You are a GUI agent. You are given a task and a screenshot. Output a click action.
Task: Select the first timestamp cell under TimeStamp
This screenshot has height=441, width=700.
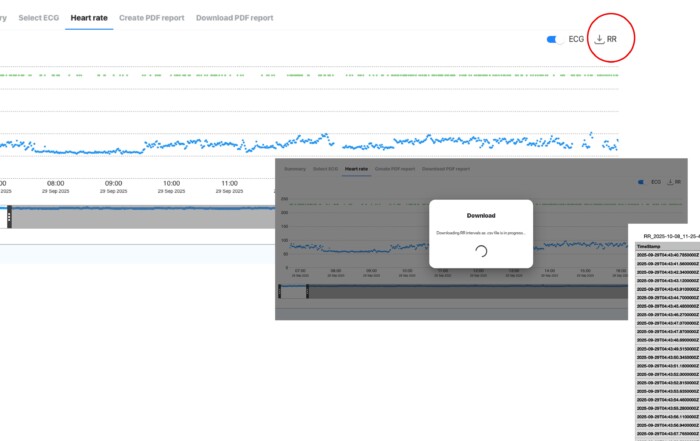click(668, 256)
